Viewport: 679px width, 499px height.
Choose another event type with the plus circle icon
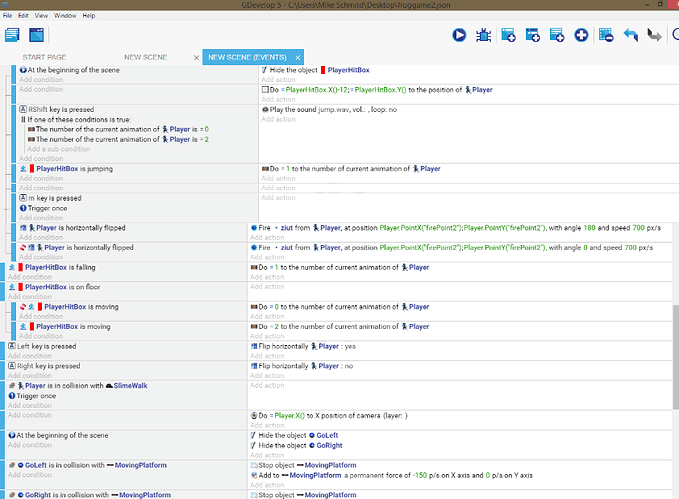581,35
